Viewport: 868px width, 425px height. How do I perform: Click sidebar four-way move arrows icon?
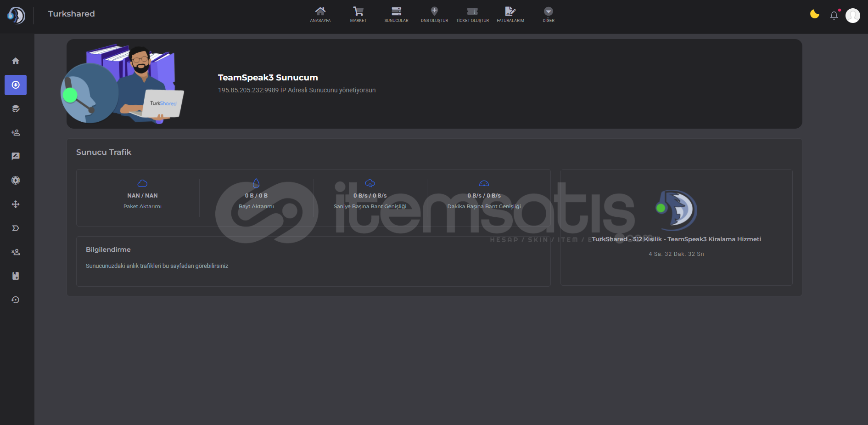(x=16, y=204)
